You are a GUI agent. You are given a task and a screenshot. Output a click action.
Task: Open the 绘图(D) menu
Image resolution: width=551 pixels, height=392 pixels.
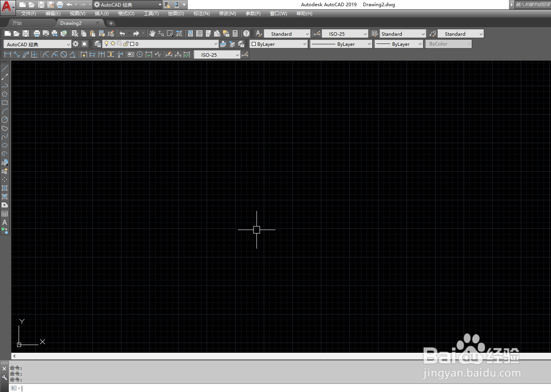click(176, 14)
